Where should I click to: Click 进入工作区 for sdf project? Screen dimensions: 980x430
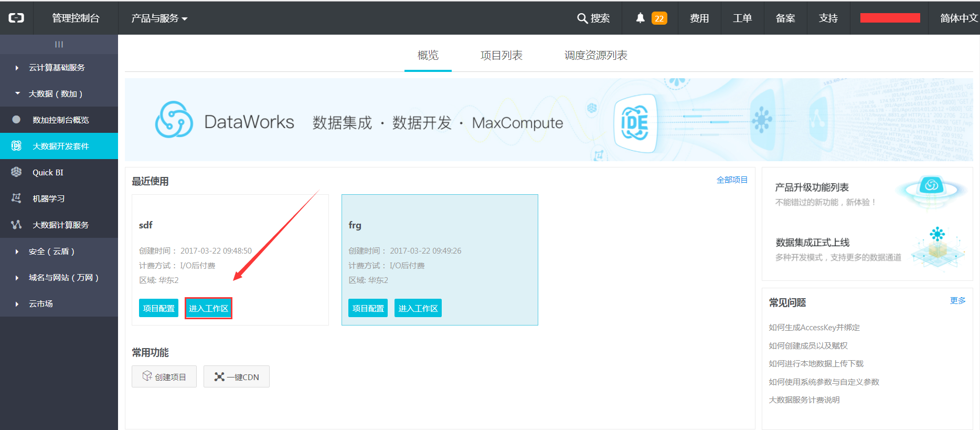(x=208, y=308)
